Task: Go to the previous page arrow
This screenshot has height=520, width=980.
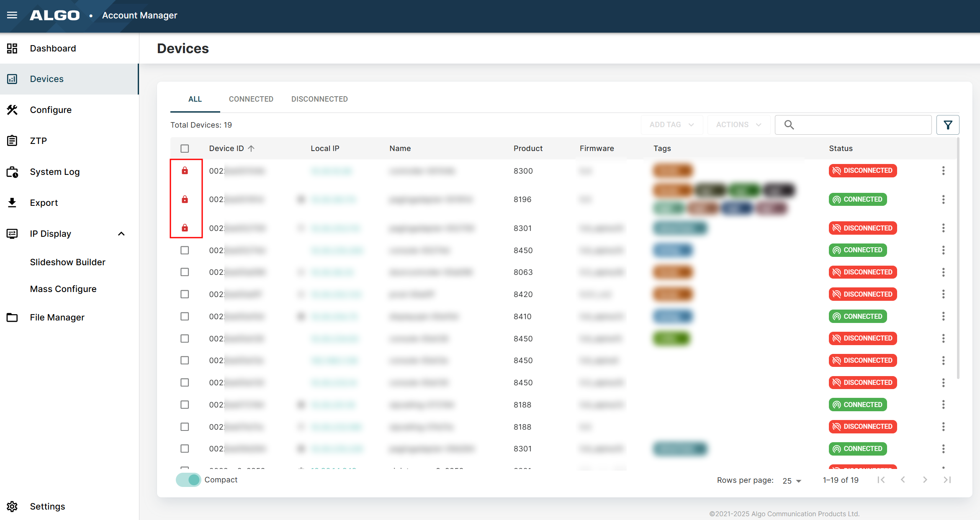Action: [903, 480]
